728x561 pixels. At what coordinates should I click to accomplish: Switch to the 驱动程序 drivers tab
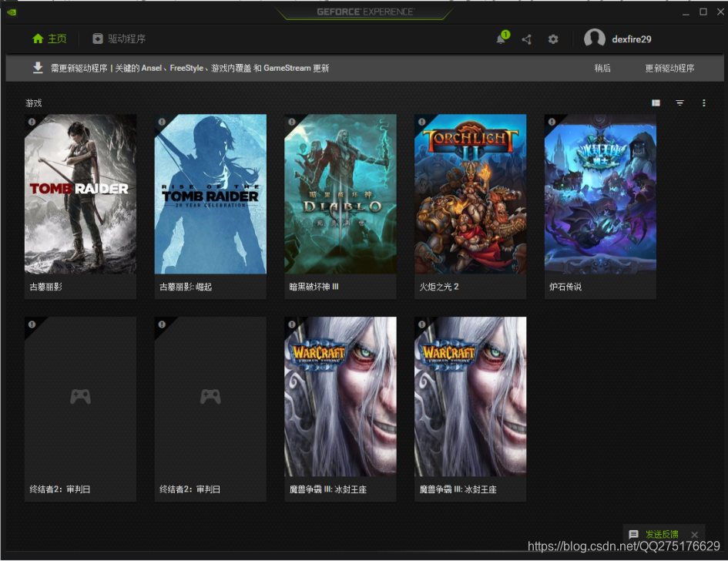pos(119,39)
